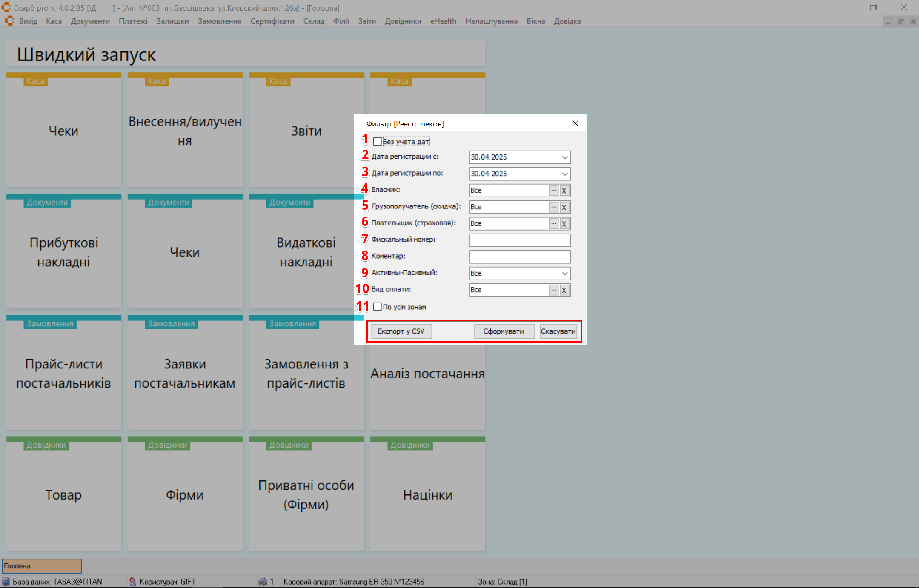Screen dimensions: 919x588
Task: Open the eHealth menu
Action: pyautogui.click(x=443, y=21)
